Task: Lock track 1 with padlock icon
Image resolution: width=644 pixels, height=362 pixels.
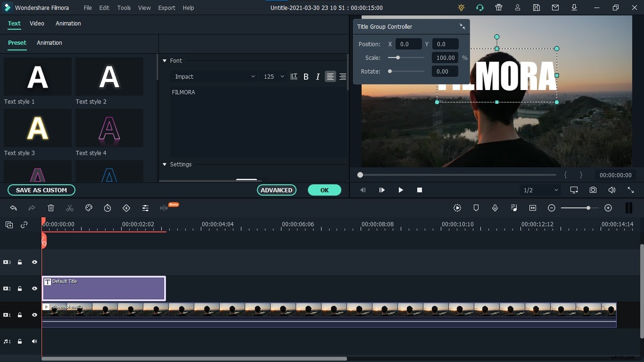Action: (20, 315)
